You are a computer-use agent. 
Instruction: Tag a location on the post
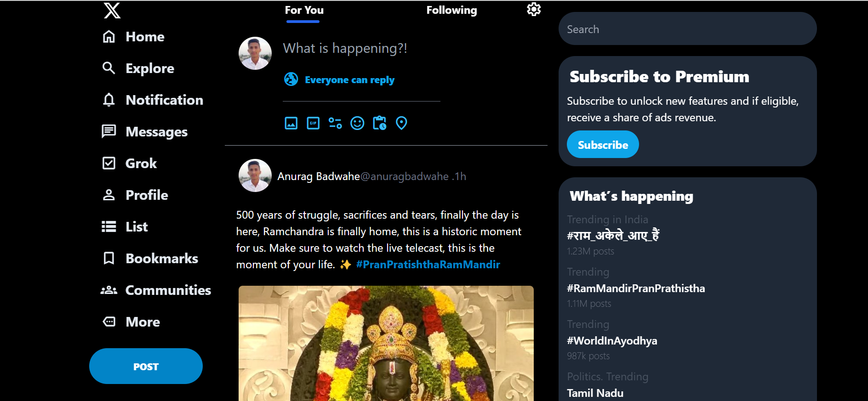point(401,123)
